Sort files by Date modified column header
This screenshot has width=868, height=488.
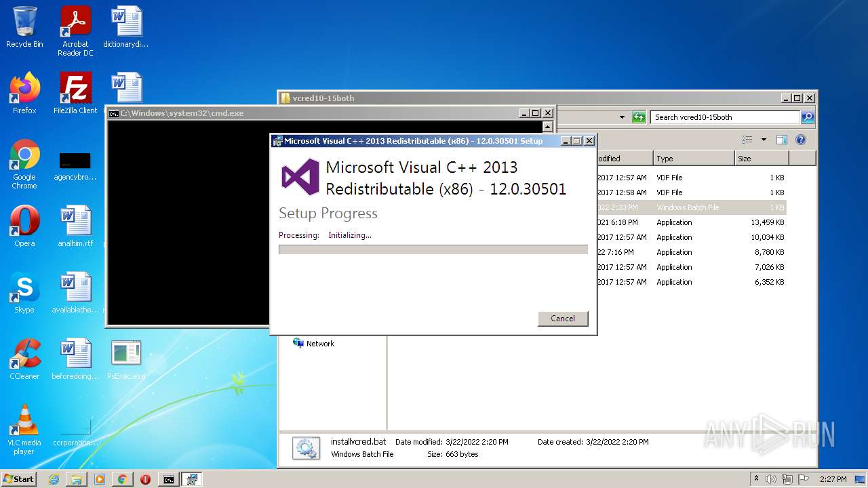(624, 159)
